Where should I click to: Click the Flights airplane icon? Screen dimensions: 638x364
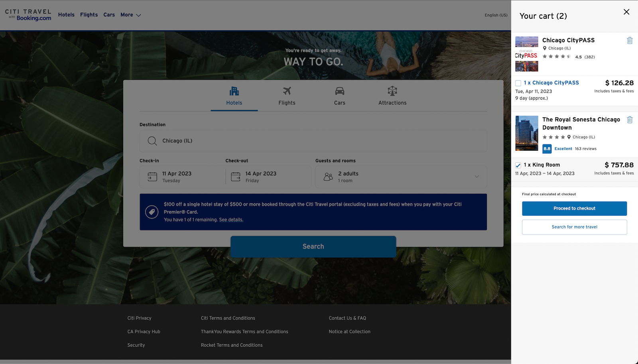click(287, 91)
